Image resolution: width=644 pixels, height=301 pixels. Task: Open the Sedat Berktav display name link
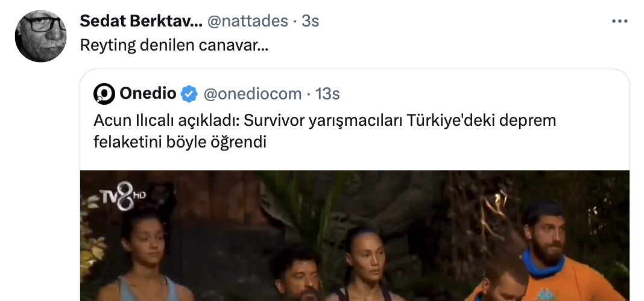(140, 21)
